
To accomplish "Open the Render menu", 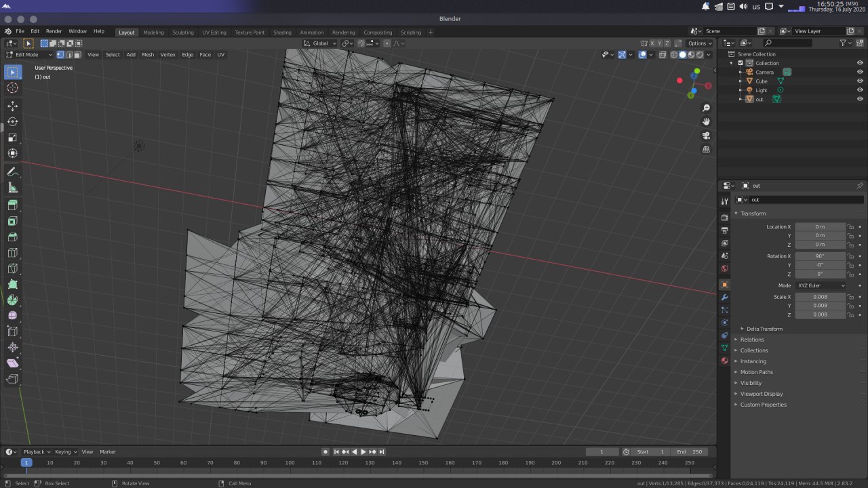I will coord(54,31).
